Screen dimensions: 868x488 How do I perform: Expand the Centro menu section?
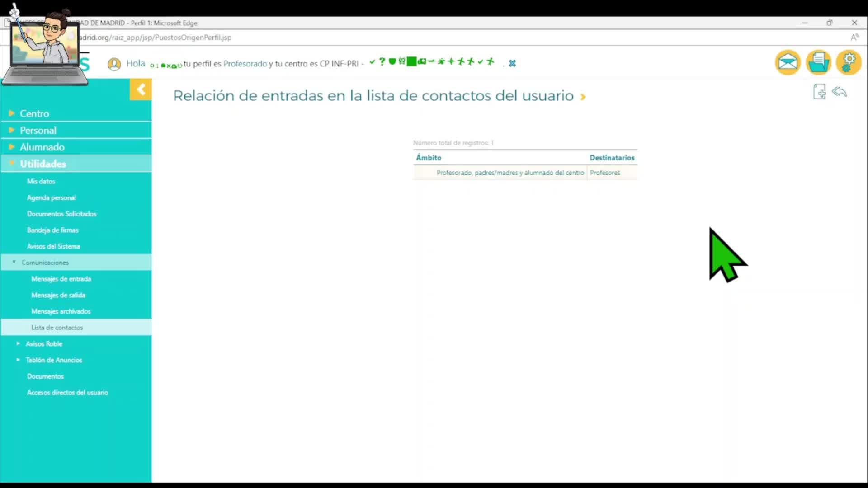pos(34,113)
